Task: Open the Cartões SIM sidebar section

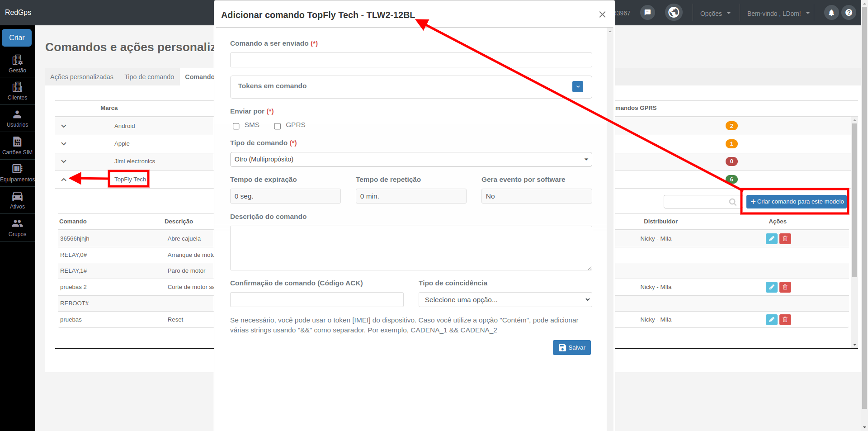Action: coord(17,146)
